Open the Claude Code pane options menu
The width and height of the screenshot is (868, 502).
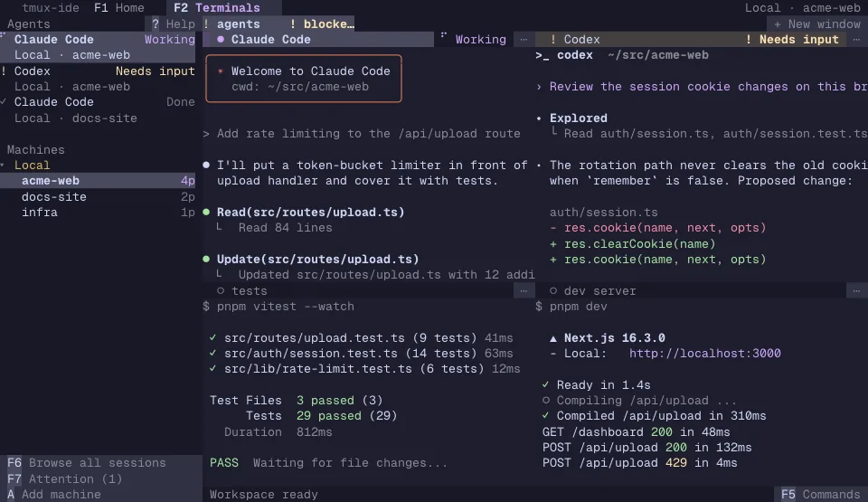524,39
